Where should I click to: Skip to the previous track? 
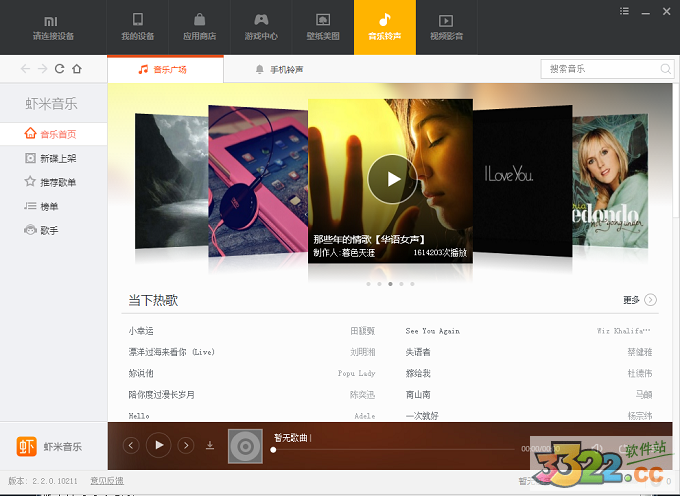tap(131, 445)
